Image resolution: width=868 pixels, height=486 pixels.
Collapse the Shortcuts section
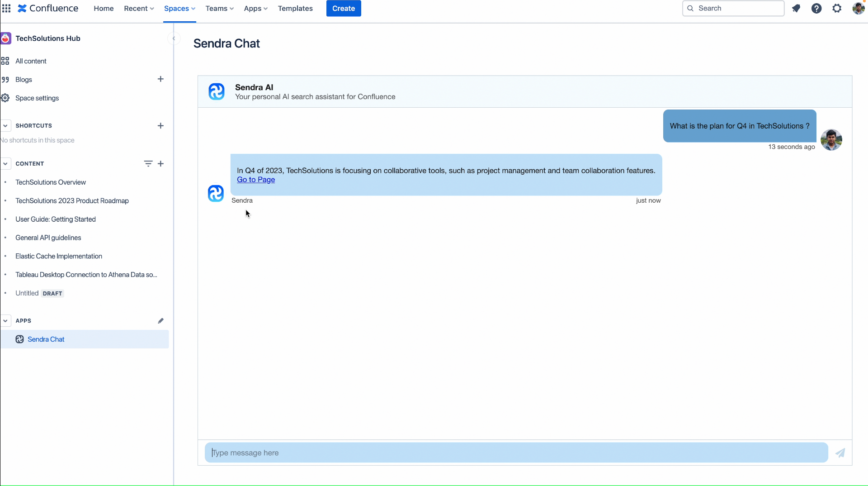coord(5,126)
